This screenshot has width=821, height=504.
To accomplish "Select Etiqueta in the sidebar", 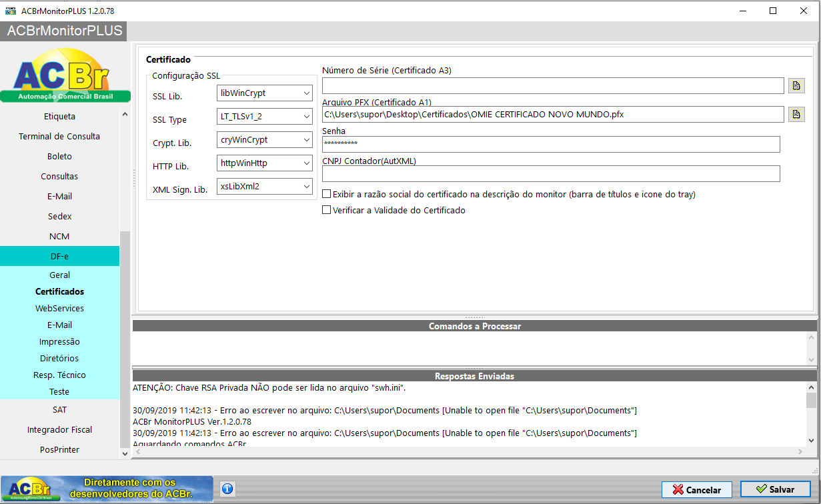I will tap(60, 116).
